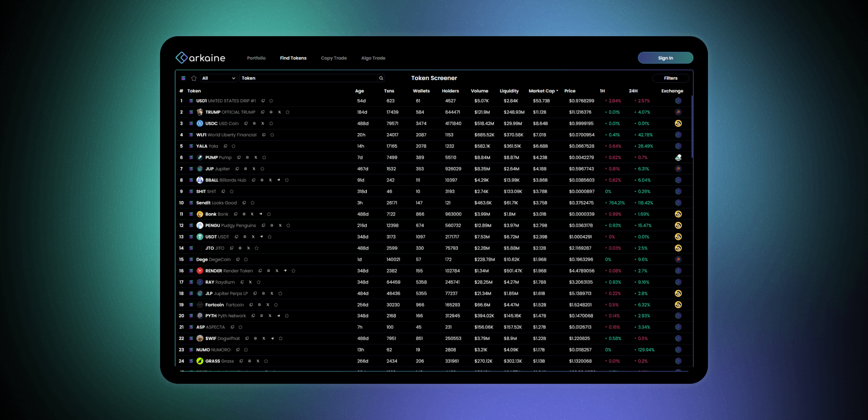Copy the JLP token address

click(255, 293)
